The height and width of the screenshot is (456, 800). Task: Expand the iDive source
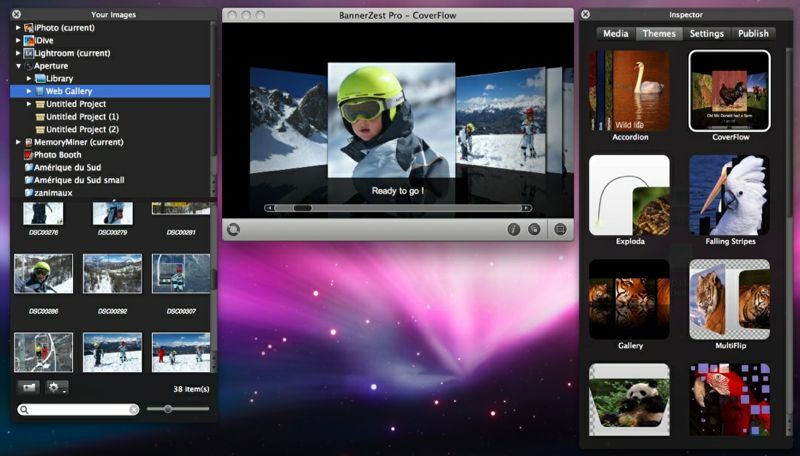coord(18,40)
